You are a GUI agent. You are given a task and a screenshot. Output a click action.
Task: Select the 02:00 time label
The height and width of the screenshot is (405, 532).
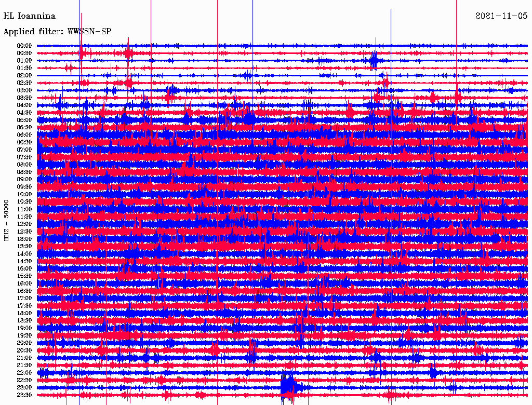(x=24, y=75)
